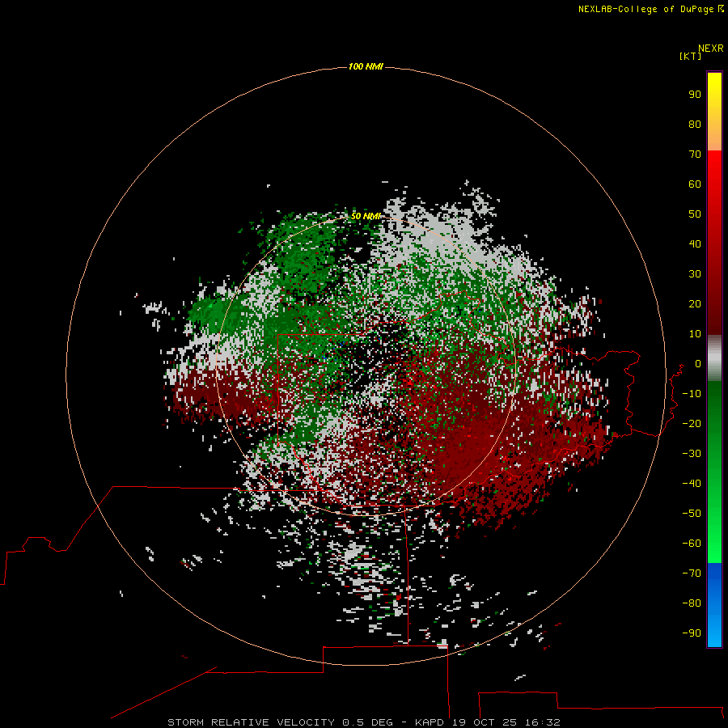Click the gray zero-velocity segment of the color bar

[714, 358]
